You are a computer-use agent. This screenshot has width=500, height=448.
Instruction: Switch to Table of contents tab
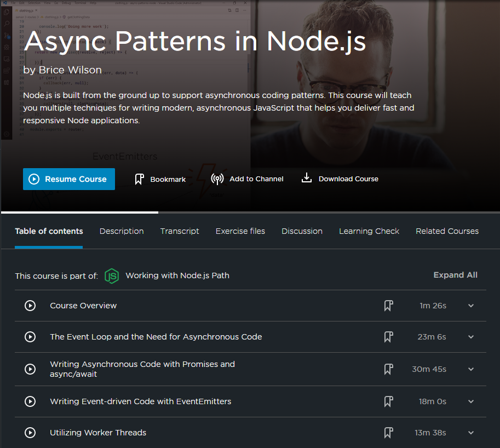point(49,231)
